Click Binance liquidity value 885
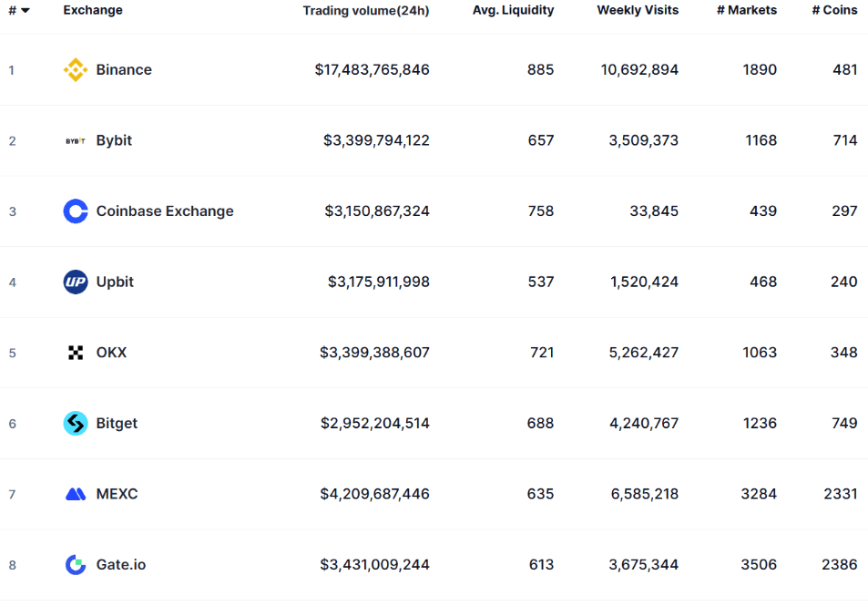Screen dimensions: 868x606 pos(540,70)
